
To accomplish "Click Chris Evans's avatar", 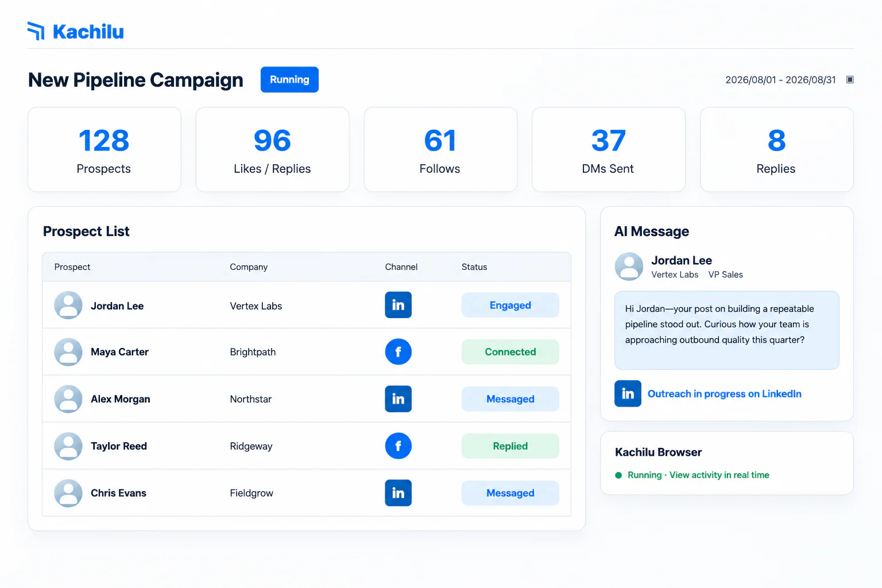I will click(68, 493).
